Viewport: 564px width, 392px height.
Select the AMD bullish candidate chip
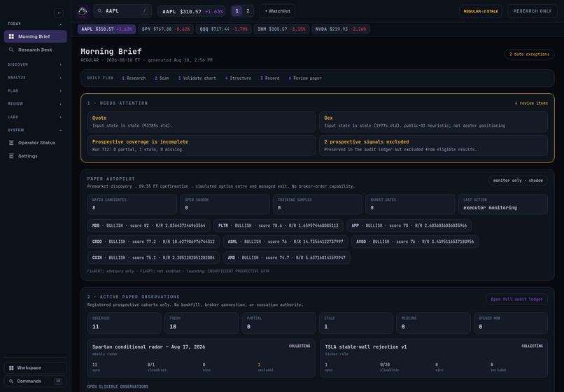point(286,258)
